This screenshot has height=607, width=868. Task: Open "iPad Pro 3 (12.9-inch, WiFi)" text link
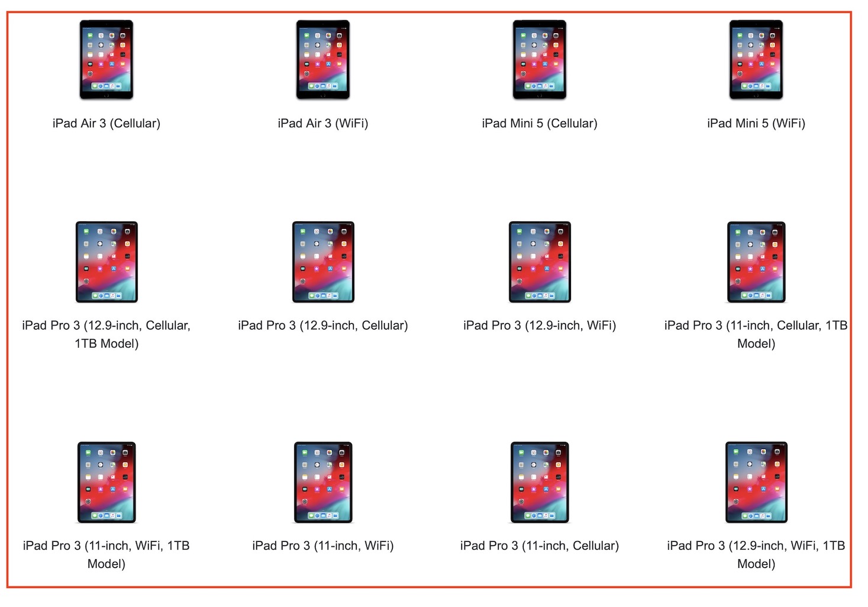(540, 325)
